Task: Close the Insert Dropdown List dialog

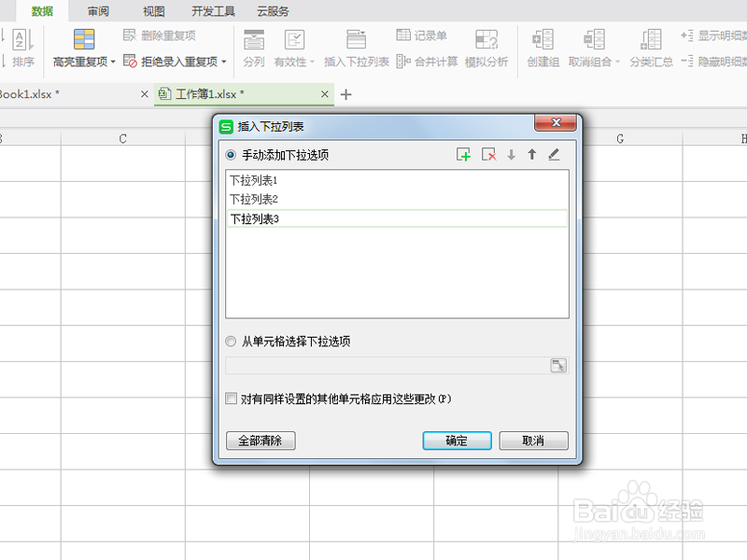Action: tap(556, 122)
